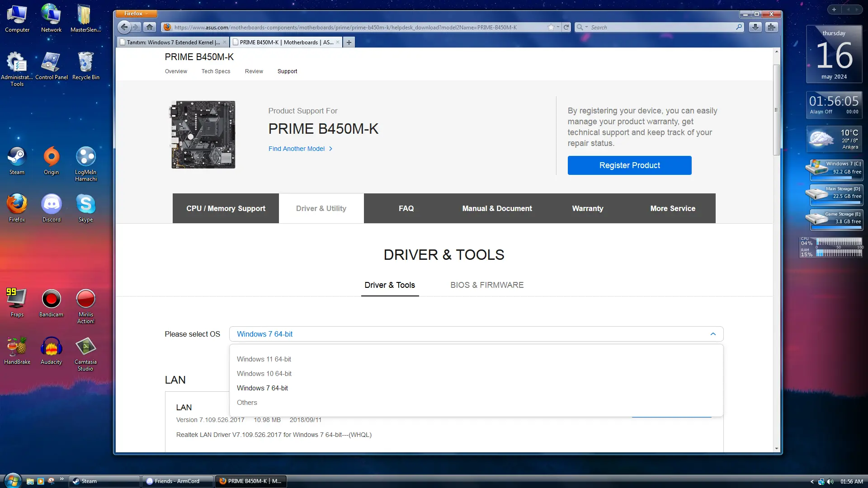
Task: Switch to the BIOS & FIRMWARE tab
Action: click(487, 285)
